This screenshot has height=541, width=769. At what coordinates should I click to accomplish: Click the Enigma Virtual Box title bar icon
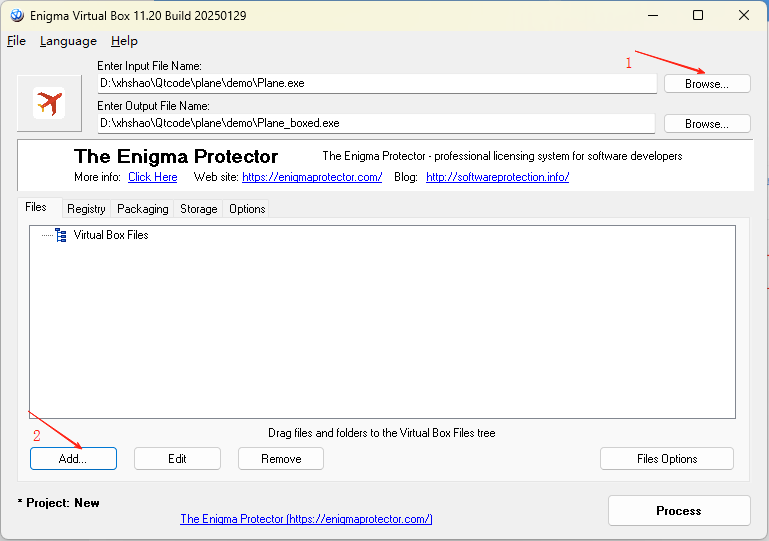[17, 16]
